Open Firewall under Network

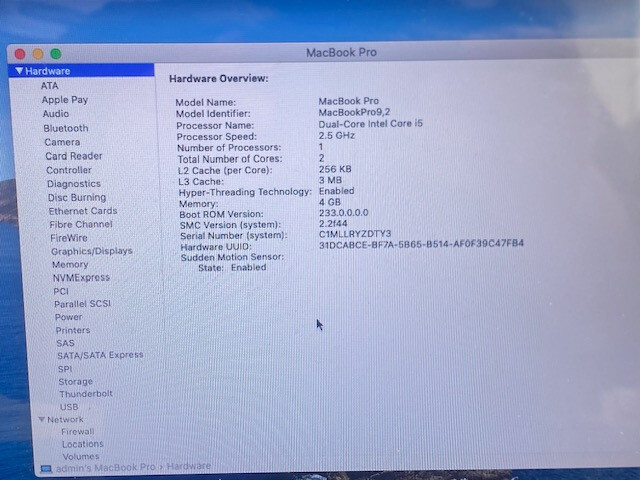78,431
